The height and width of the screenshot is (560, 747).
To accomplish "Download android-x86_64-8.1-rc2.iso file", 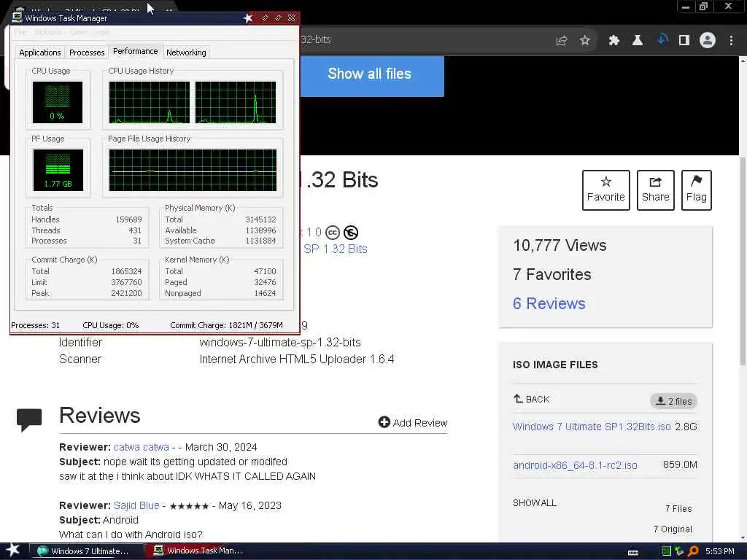I will (575, 465).
